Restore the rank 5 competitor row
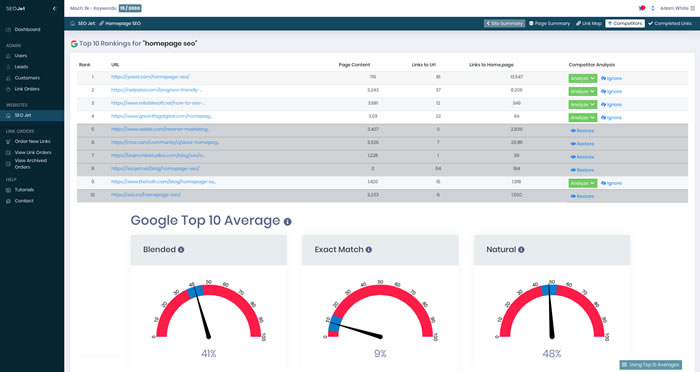 pyautogui.click(x=582, y=131)
